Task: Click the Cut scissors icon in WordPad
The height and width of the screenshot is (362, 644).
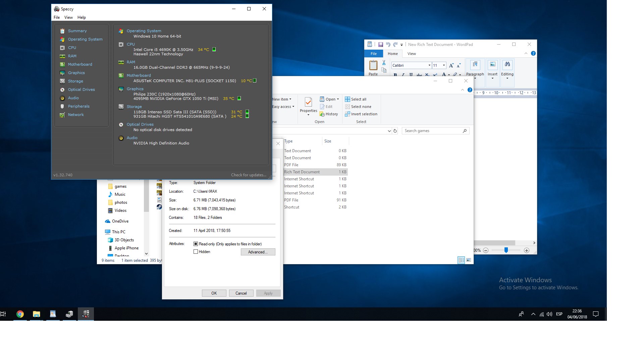Action: point(384,63)
